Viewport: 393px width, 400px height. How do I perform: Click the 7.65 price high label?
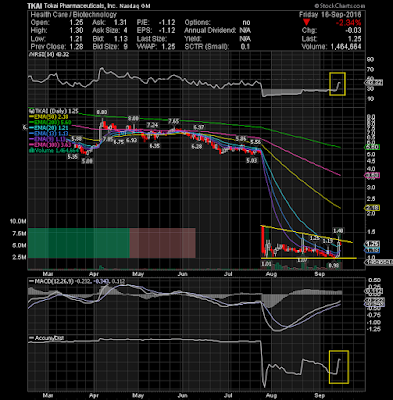click(x=174, y=121)
